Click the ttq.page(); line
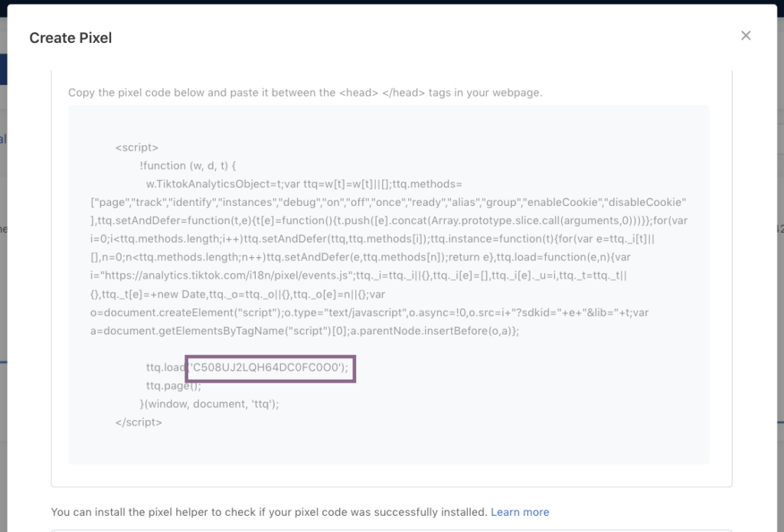Screen dimensions: 784x532 tap(174, 386)
